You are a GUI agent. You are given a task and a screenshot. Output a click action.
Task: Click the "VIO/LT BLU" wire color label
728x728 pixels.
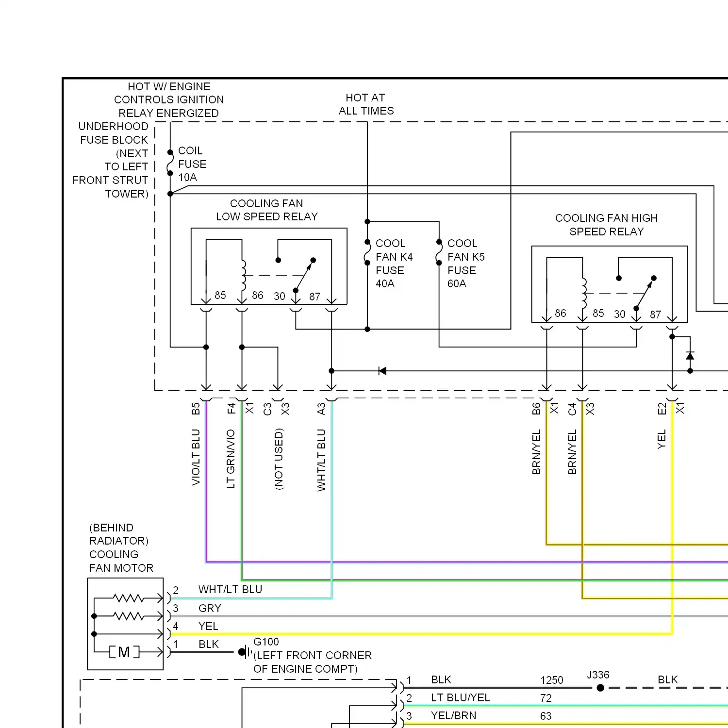pyautogui.click(x=196, y=457)
